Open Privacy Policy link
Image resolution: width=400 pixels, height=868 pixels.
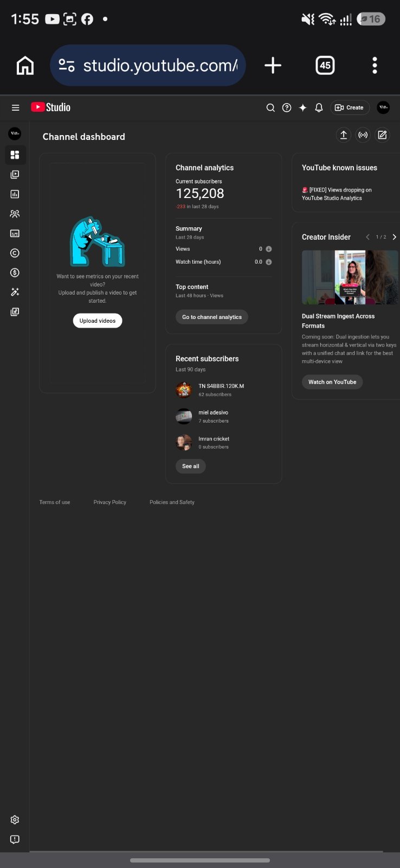pos(109,502)
